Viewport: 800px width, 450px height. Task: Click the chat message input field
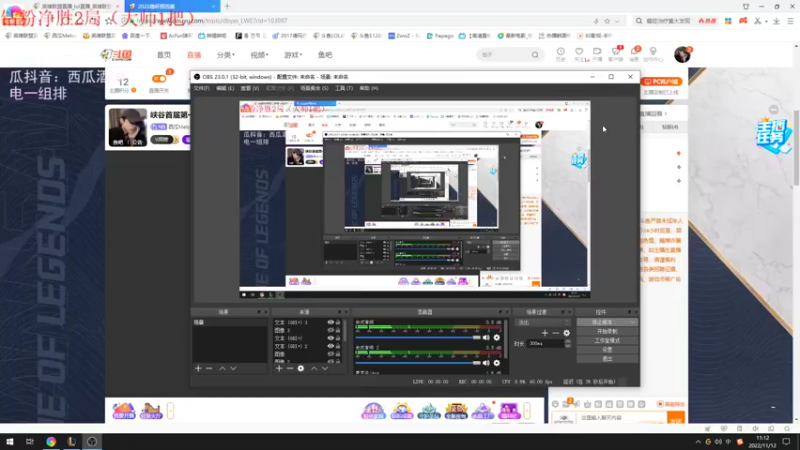(x=621, y=418)
